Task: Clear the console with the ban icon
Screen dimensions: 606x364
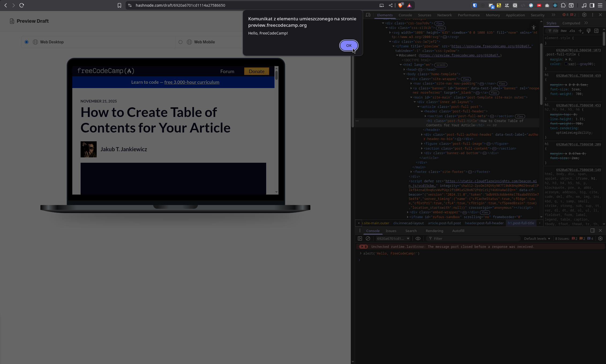Action: coord(368,238)
